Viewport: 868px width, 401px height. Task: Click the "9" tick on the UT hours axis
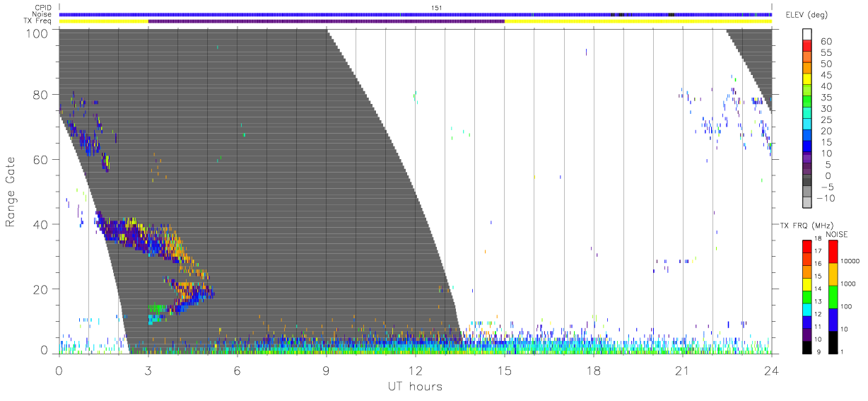click(x=327, y=371)
